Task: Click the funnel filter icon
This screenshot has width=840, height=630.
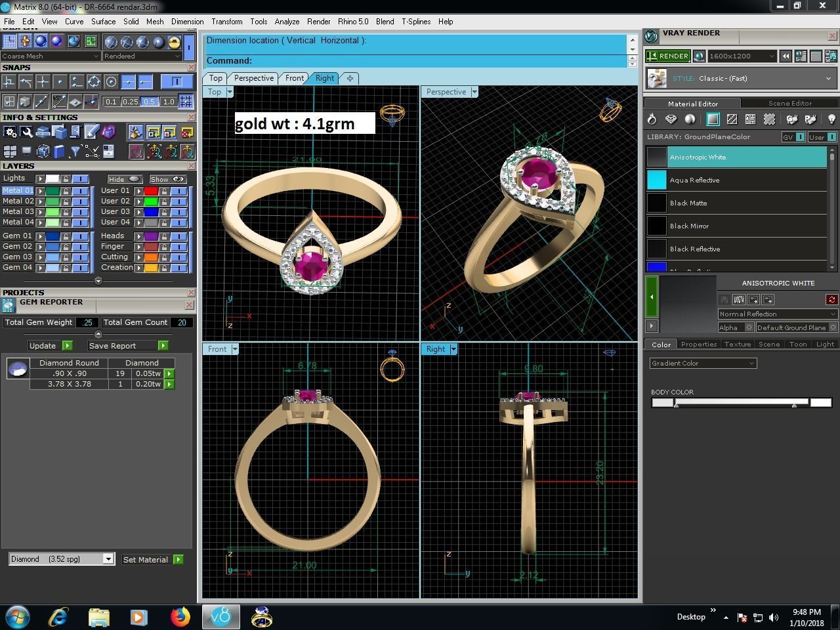Action: tap(75, 152)
